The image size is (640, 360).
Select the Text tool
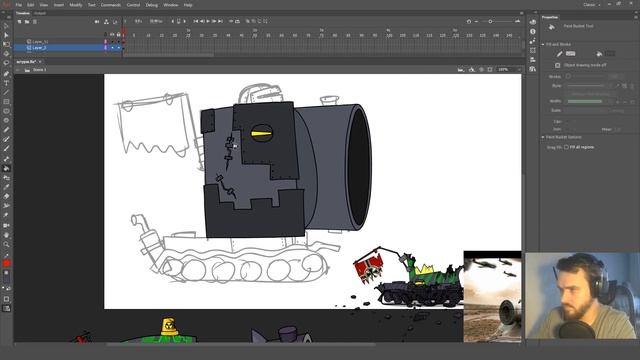(6, 83)
